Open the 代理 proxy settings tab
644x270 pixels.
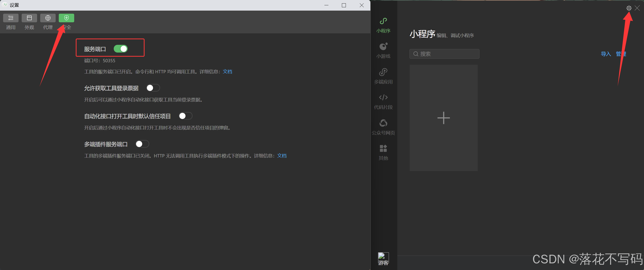point(48,18)
